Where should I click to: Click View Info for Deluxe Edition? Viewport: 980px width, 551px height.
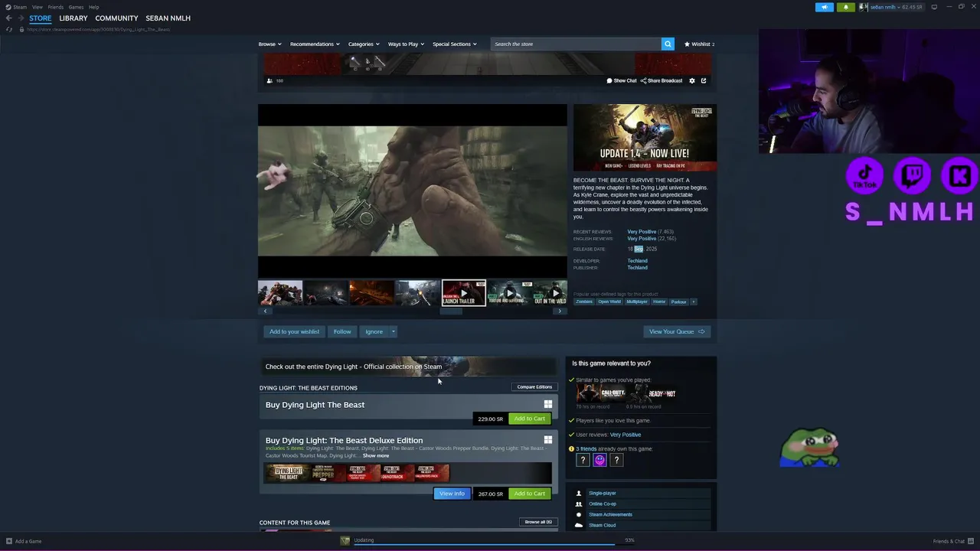click(x=452, y=494)
